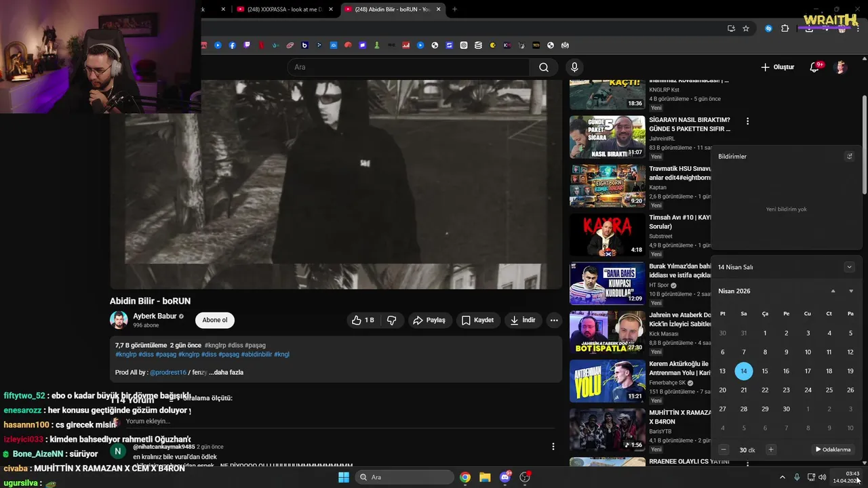Go to previous month in calendar

pyautogui.click(x=833, y=291)
